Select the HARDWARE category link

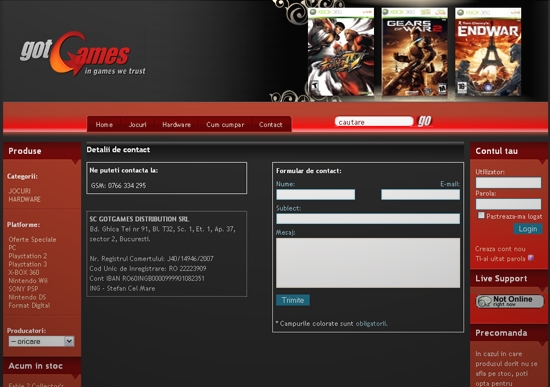coord(25,199)
